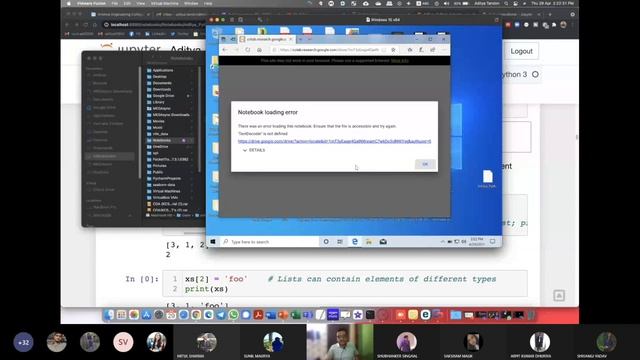This screenshot has height=360, width=640.
Task: Open the PycharmProjects folder in Finder list
Action: [x=167, y=178]
